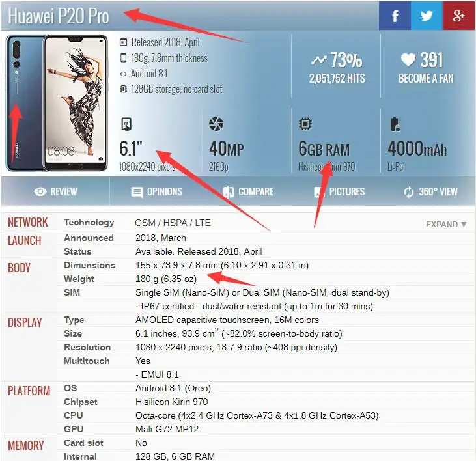Click the 360° view rotate icon
This screenshot has height=461, width=476.
click(409, 192)
